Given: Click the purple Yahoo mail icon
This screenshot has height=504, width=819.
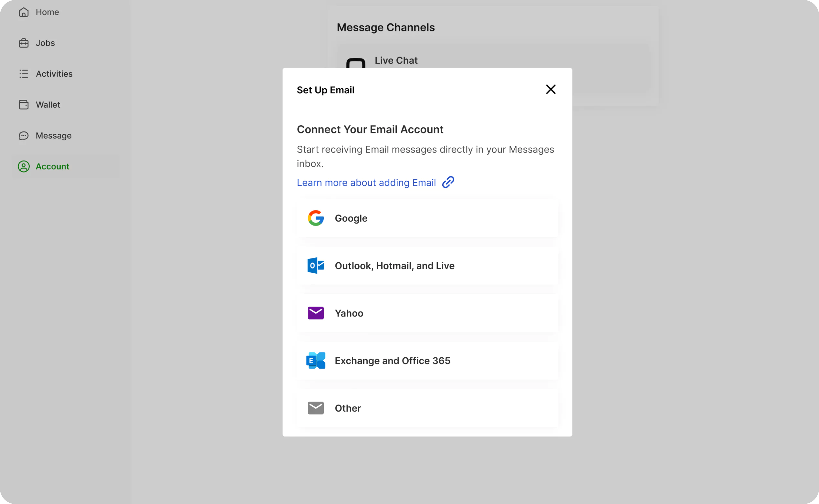Looking at the screenshot, I should 315,313.
